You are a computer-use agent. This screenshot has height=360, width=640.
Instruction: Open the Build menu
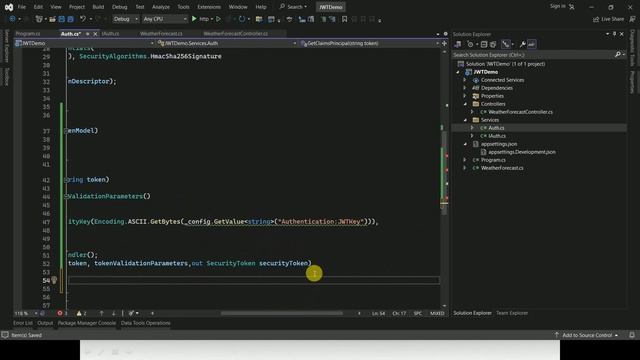pos(98,7)
